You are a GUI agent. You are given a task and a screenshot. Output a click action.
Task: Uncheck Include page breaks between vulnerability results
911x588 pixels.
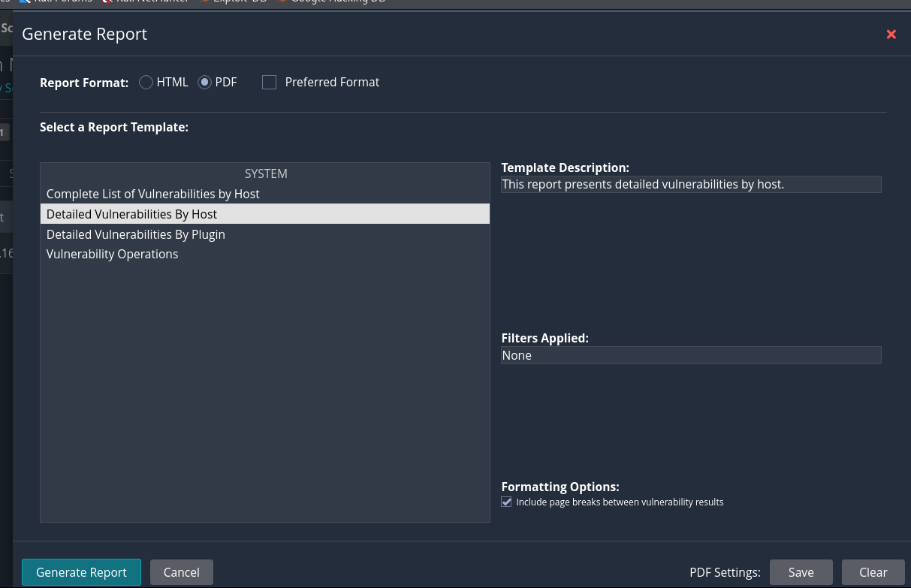pos(507,502)
